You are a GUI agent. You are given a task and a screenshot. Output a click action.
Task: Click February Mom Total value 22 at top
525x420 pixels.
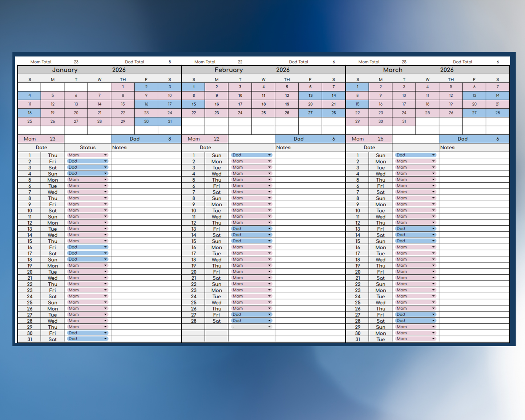240,62
